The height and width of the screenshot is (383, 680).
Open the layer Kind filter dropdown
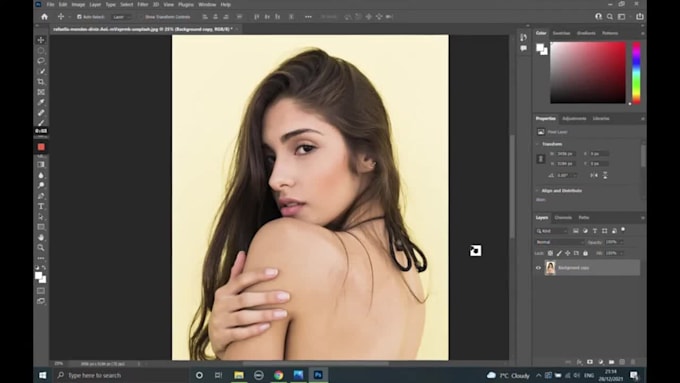click(552, 231)
